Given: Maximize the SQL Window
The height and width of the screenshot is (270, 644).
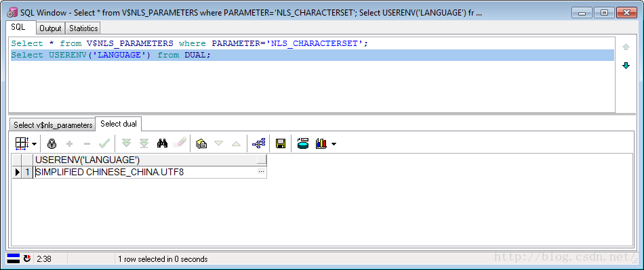Looking at the screenshot, I should (x=604, y=12).
